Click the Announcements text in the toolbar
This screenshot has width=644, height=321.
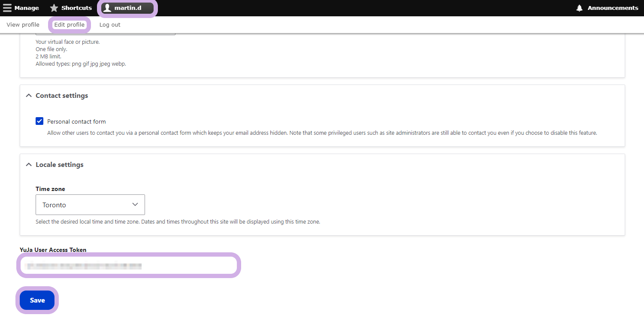[613, 8]
